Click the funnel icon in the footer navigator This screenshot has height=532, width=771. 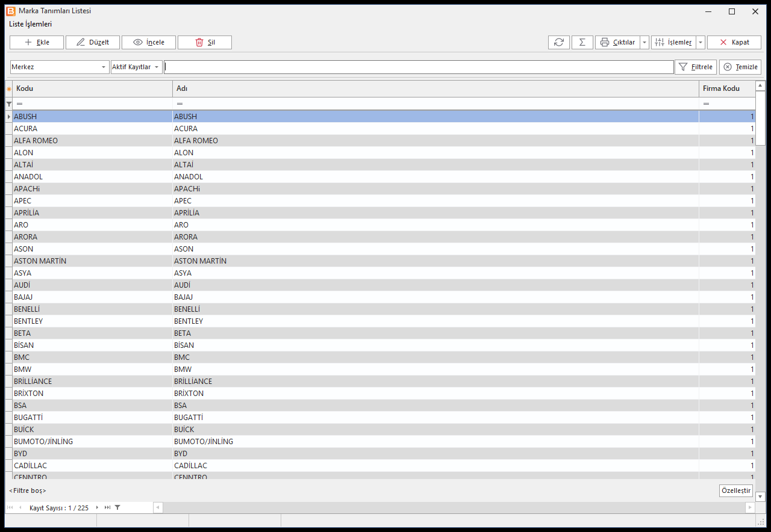click(117, 508)
